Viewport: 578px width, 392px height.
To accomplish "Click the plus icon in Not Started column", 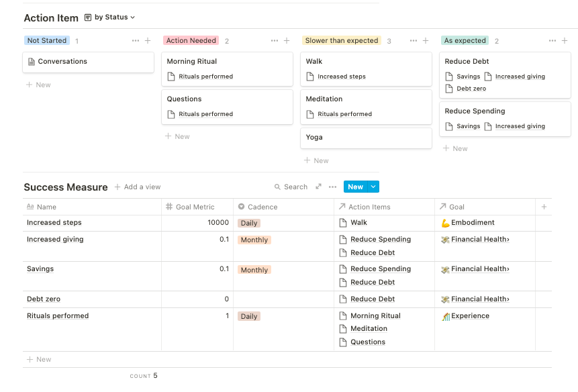I will (x=148, y=41).
